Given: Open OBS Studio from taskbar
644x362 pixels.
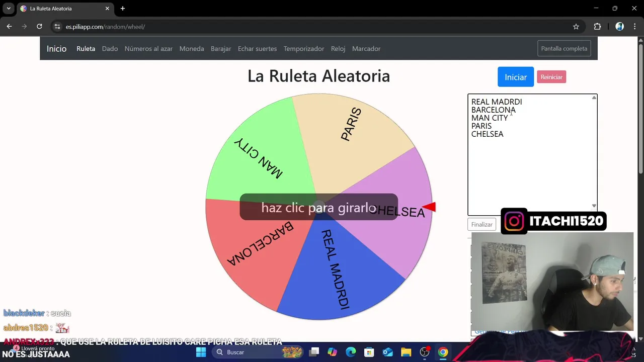Looking at the screenshot, I should click(x=425, y=352).
